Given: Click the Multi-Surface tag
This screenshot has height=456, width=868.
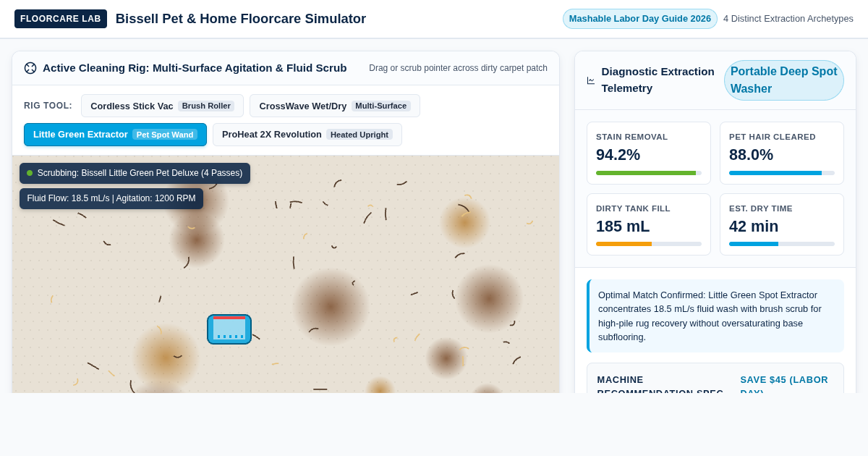Looking at the screenshot, I should 380,106.
